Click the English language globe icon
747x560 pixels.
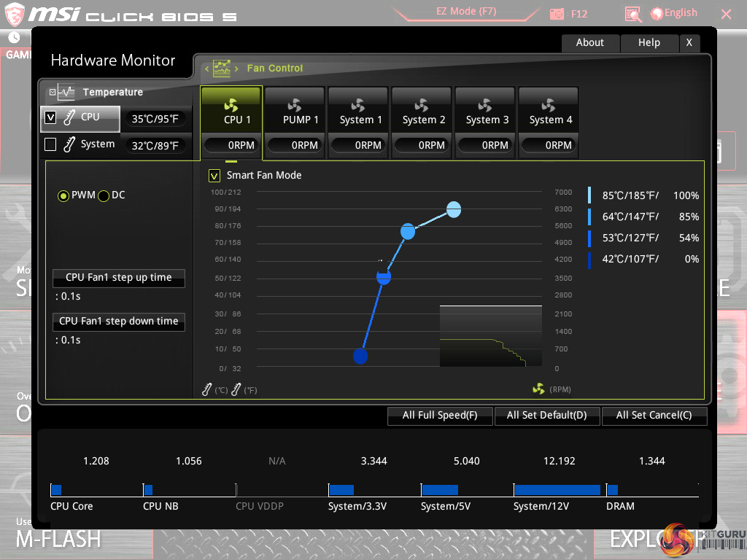657,14
